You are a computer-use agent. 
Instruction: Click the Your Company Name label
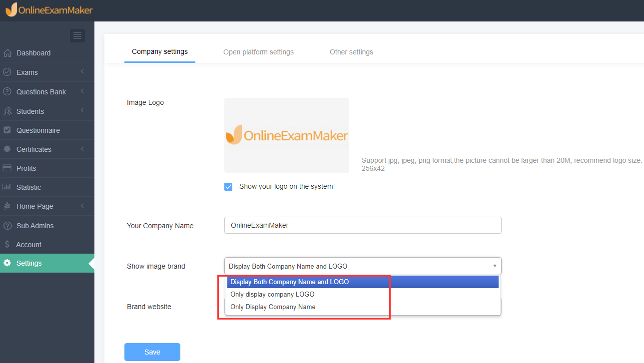160,226
